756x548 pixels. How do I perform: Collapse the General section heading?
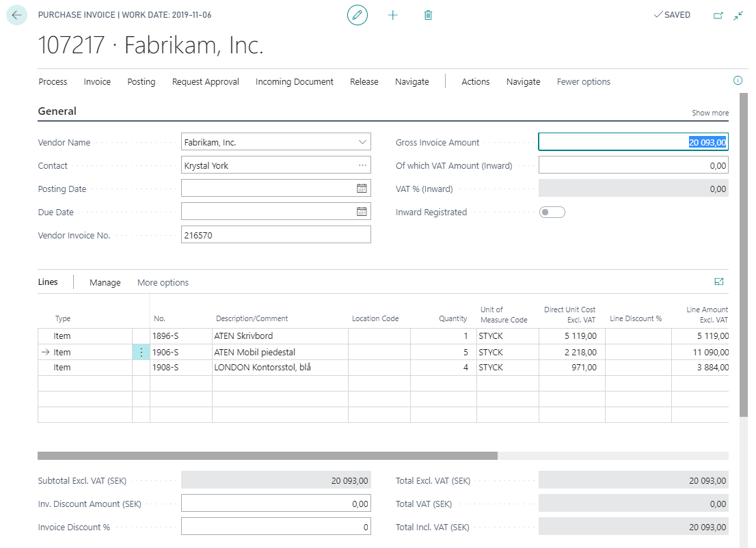click(57, 111)
